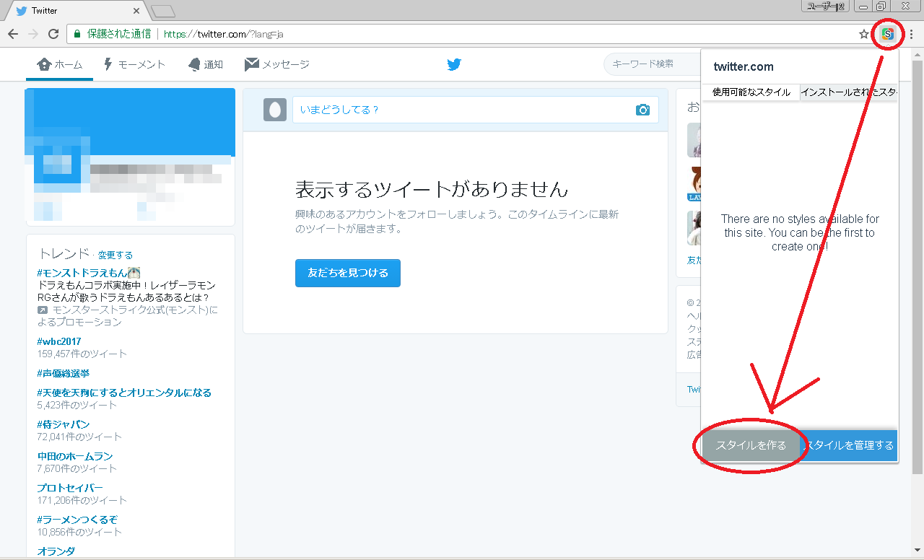Viewport: 924px width, 560px height.
Task: Click the 159,457件のツイート count text
Action: (82, 354)
